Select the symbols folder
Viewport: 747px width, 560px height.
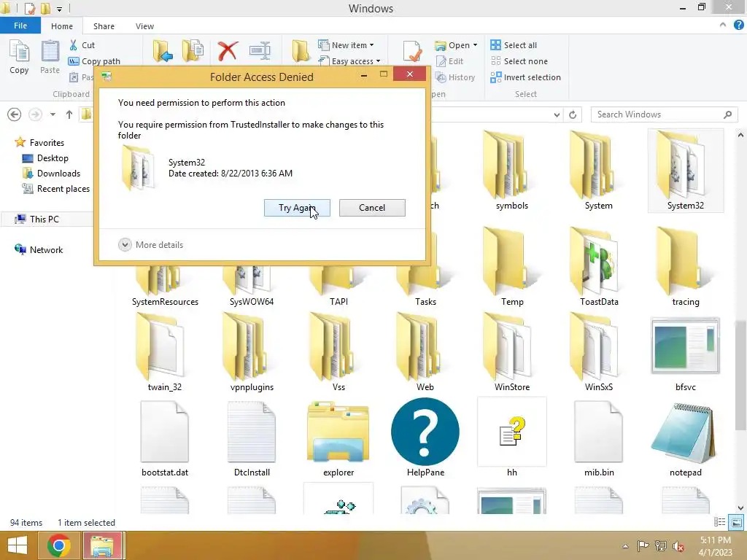(511, 171)
